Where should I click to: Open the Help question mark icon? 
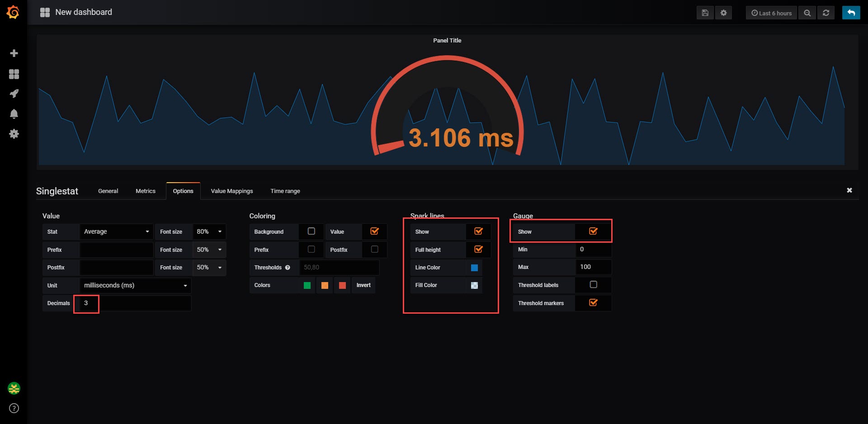(x=14, y=408)
